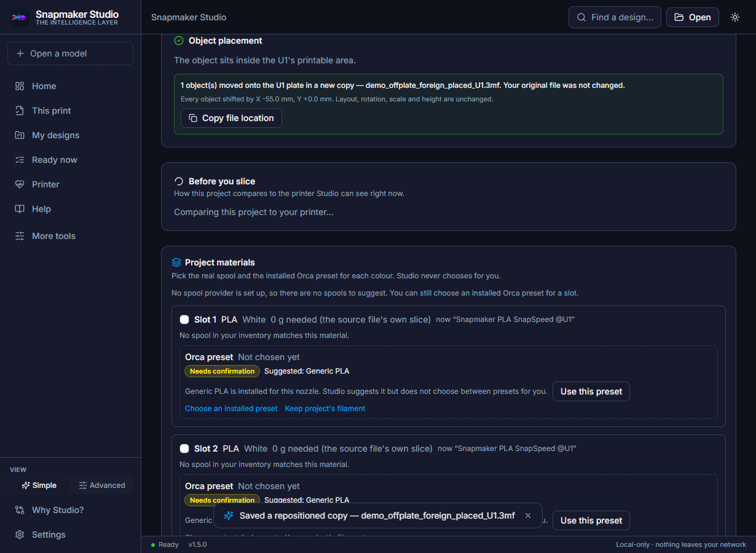Click the plus icon in Open a model
This screenshot has width=756, height=553.
20,53
